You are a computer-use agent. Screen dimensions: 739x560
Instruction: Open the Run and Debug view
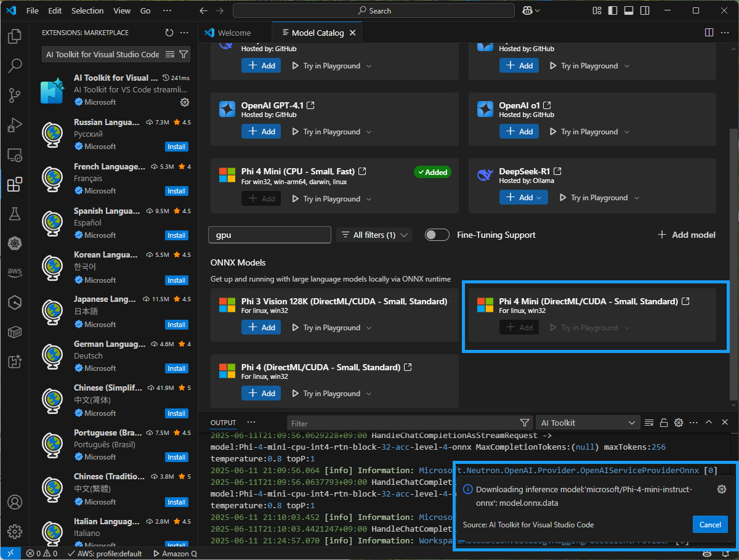[15, 125]
